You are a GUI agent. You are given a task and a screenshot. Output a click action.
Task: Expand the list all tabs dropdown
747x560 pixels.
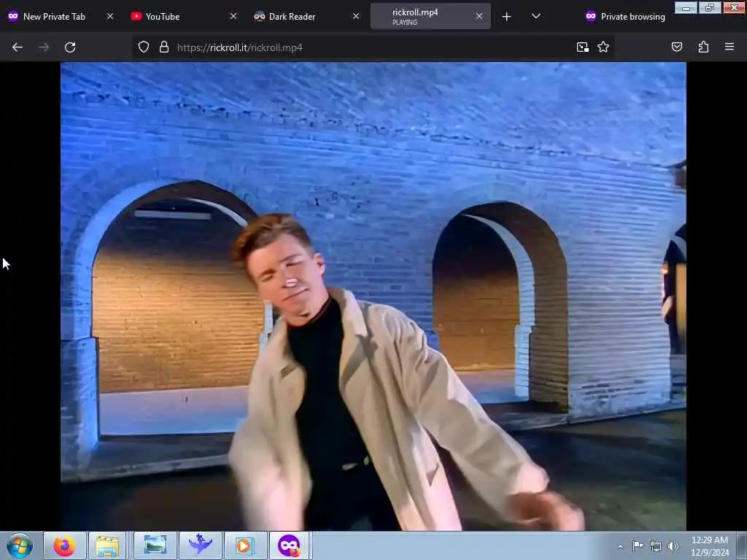[x=536, y=16]
